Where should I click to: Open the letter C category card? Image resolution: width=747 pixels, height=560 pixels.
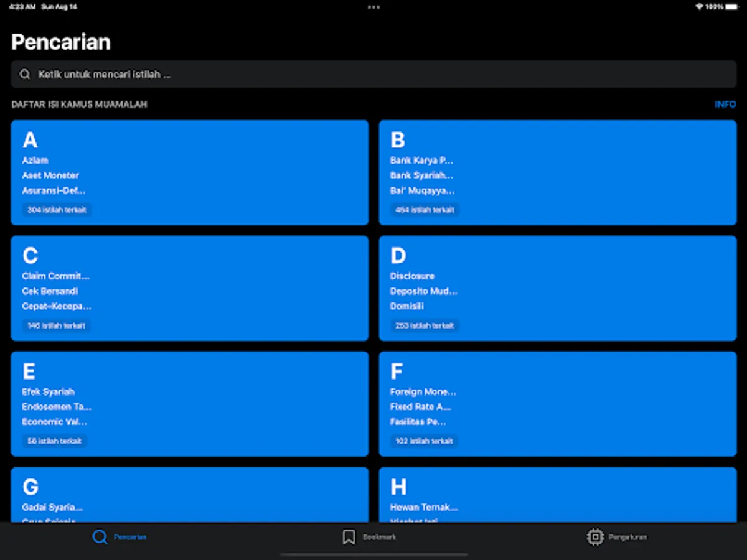pyautogui.click(x=190, y=288)
